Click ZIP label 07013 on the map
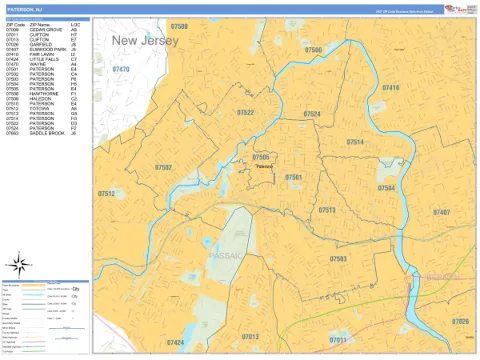 click(250, 337)
